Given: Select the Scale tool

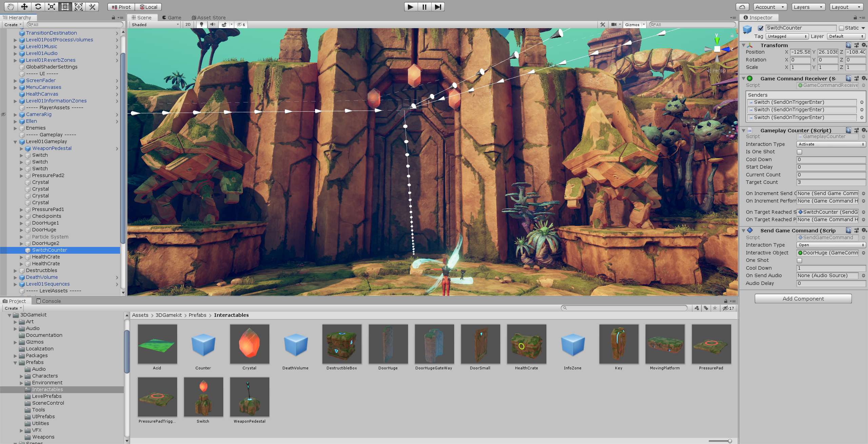Looking at the screenshot, I should pyautogui.click(x=52, y=7).
